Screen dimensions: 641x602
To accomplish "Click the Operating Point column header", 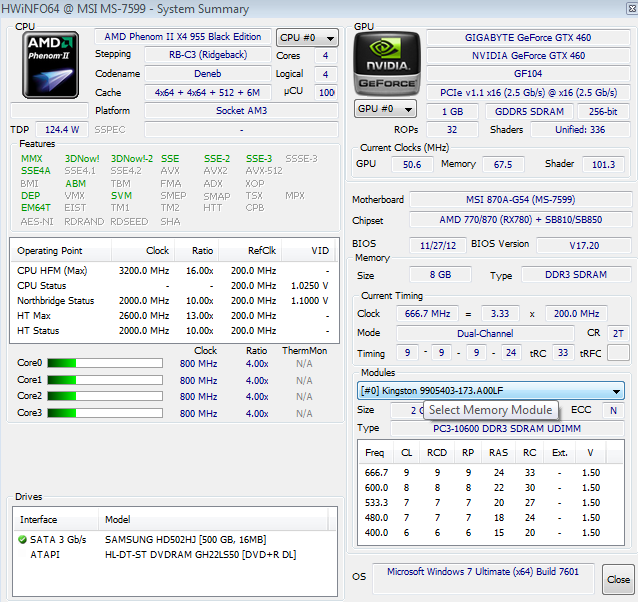I will point(61,251).
